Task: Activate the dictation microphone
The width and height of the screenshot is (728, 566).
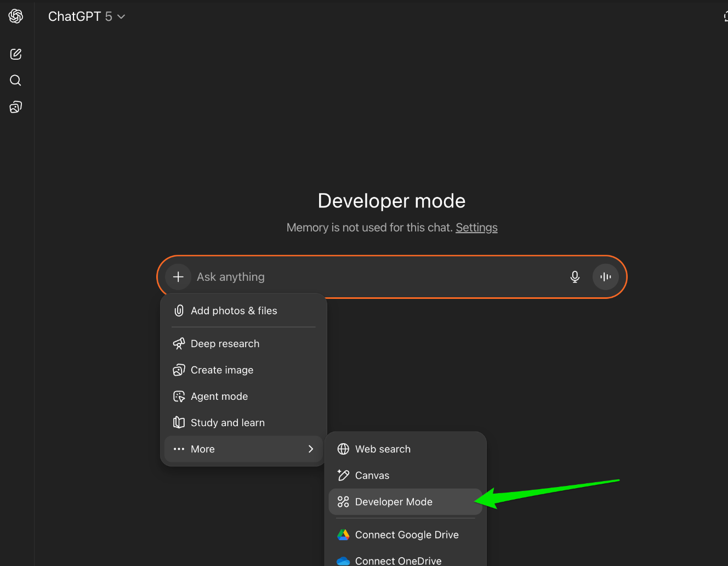Action: click(x=575, y=276)
